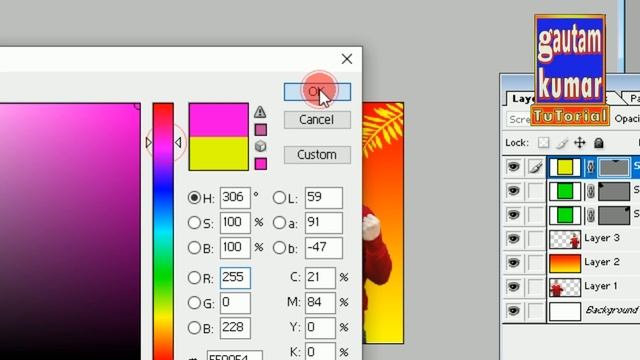Click the web-safe color cube icon

point(260,146)
